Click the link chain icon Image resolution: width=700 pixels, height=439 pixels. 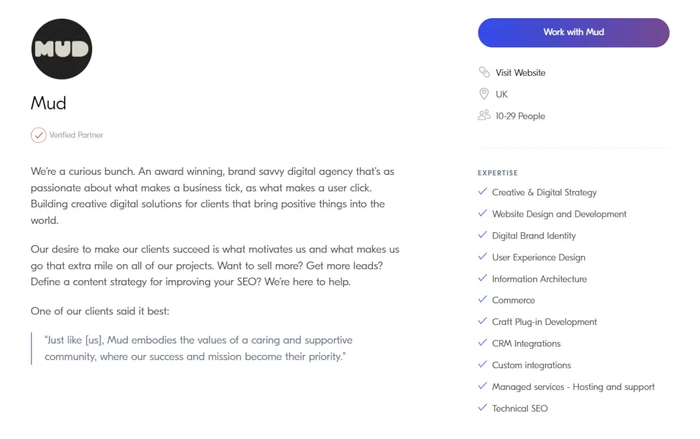click(484, 73)
